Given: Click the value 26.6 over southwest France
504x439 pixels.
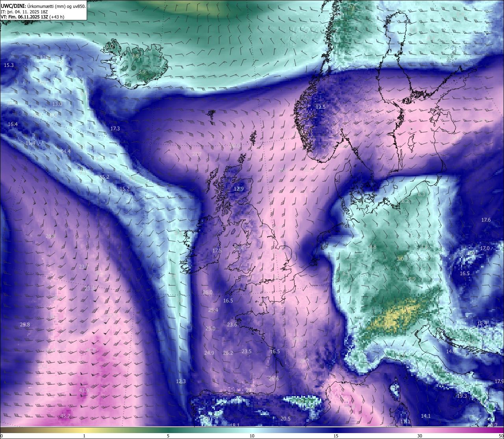Looking at the screenshot, I should (274, 378).
